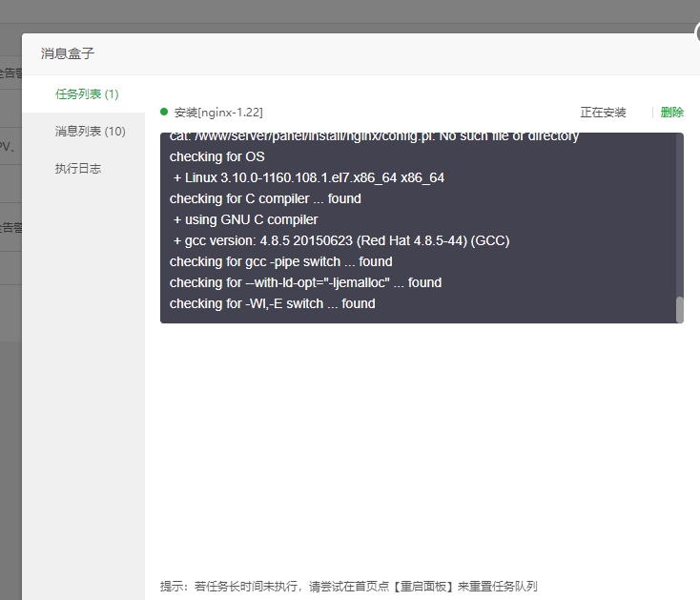This screenshot has width=700, height=600.
Task: Click log line 'checking for C compiler ... found'
Action: (x=265, y=198)
